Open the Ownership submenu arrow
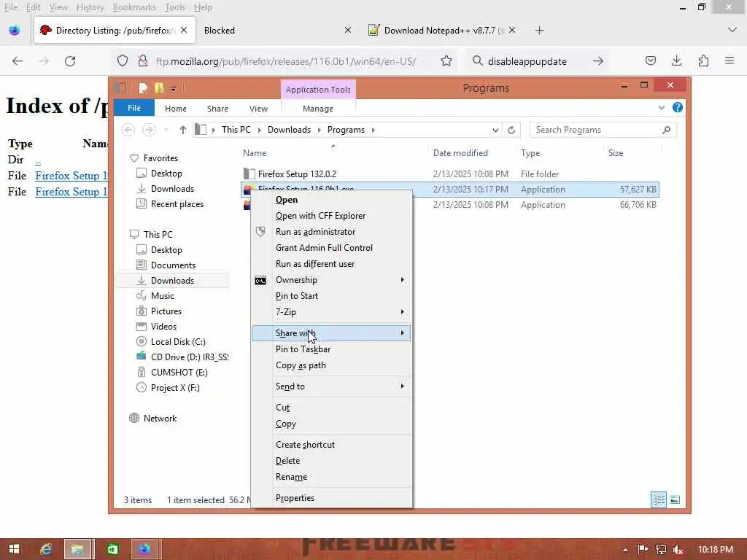 click(x=403, y=280)
